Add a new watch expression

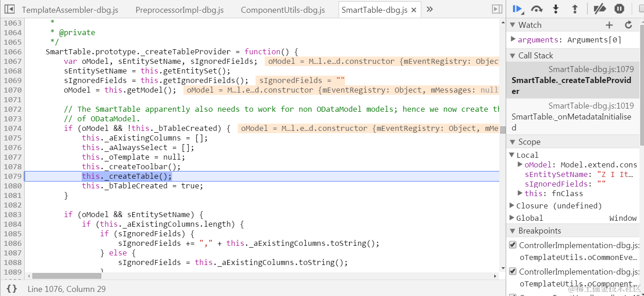(609, 25)
